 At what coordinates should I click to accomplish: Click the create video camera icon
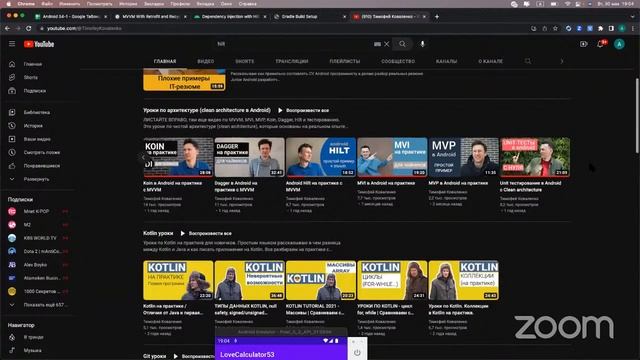tap(584, 44)
